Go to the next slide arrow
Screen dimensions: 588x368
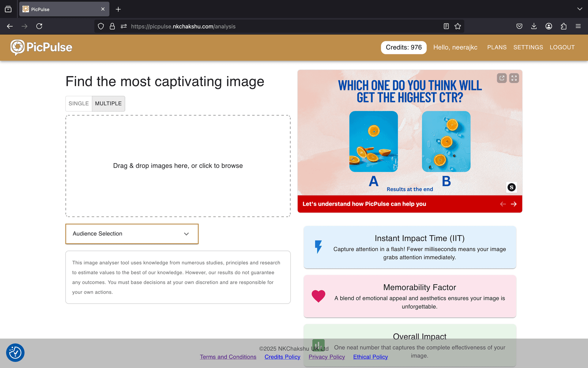tap(514, 204)
